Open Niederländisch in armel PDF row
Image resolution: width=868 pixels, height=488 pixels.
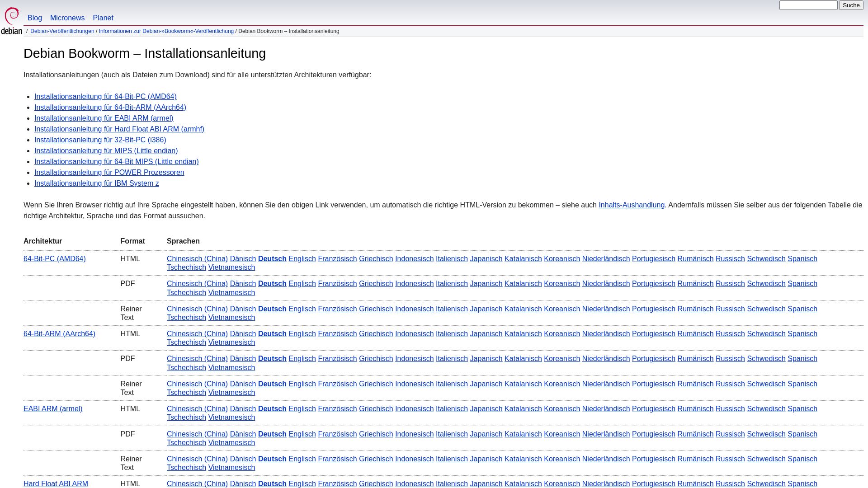(606, 434)
